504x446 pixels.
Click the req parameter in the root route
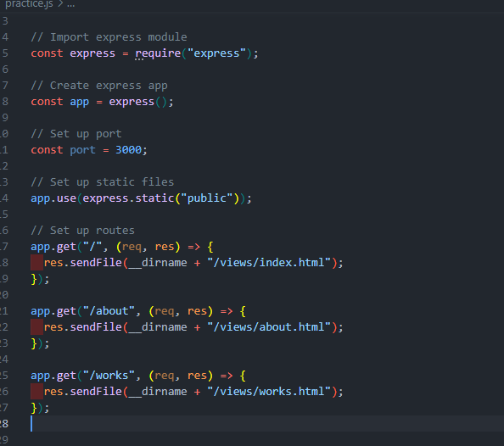click(x=132, y=247)
